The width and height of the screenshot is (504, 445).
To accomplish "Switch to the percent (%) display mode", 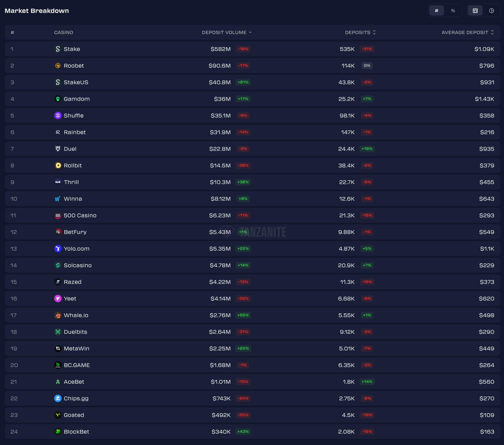I will (x=453, y=11).
